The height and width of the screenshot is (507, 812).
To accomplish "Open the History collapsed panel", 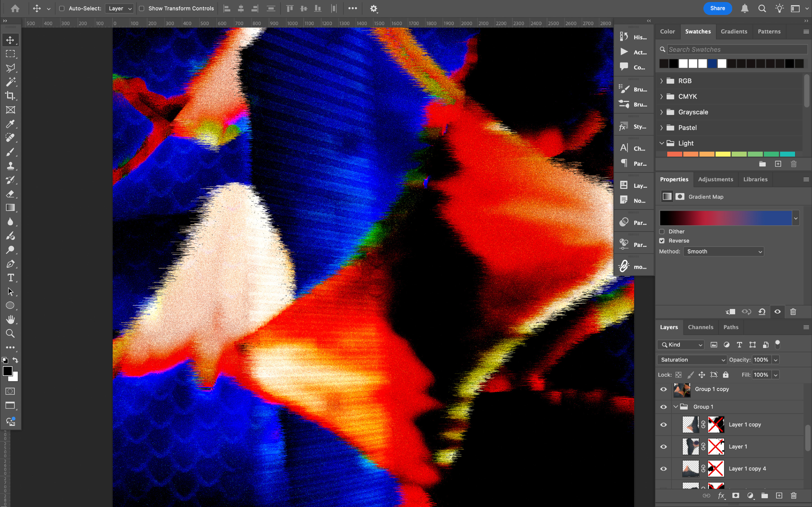I will (x=633, y=37).
